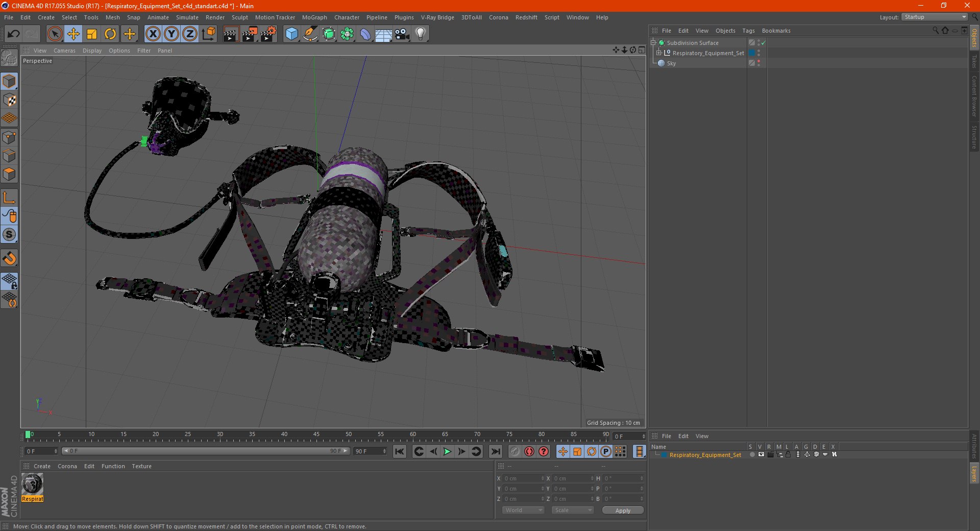Click the Camera object icon
The image size is (980, 531).
402,34
